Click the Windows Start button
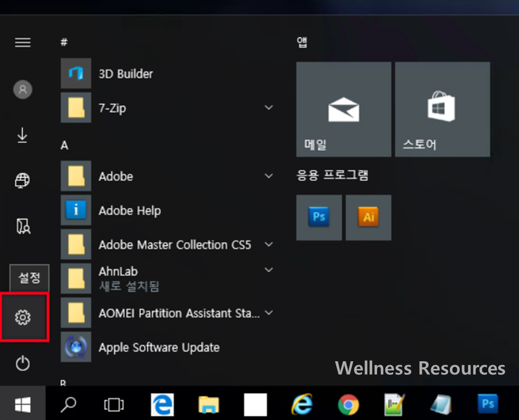The height and width of the screenshot is (420, 519). coord(23,404)
